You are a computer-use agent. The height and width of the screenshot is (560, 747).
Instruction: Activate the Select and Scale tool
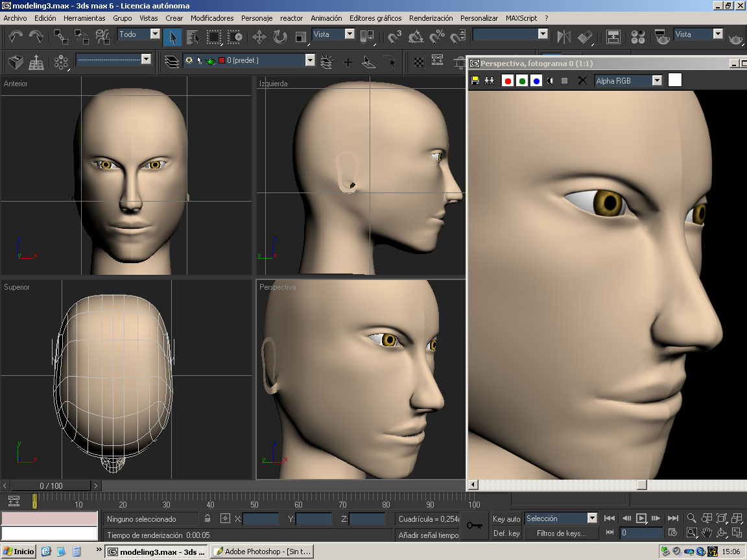point(301,37)
